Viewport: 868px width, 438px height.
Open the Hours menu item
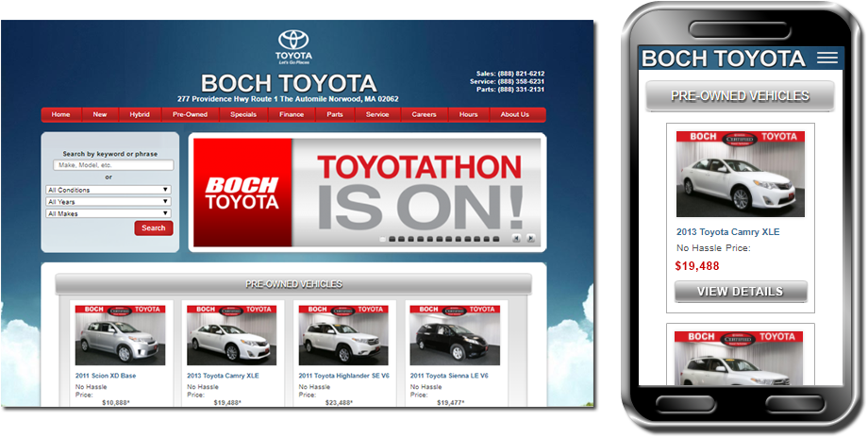(468, 114)
